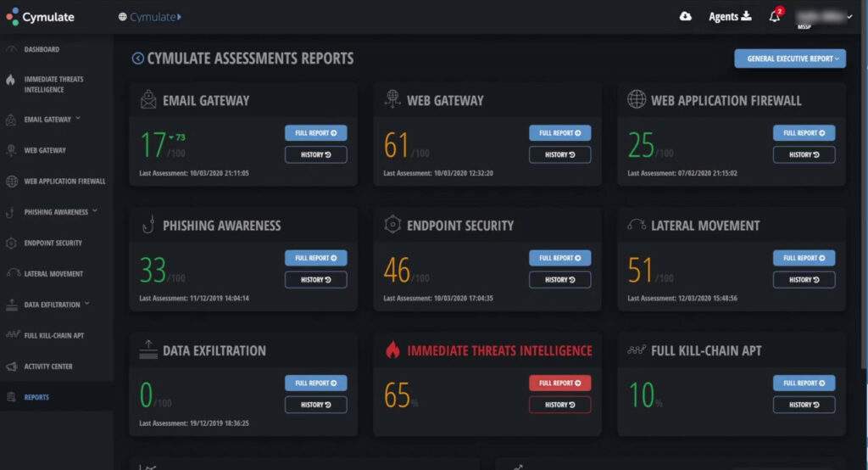
Task: Select Web Gateway in the sidebar
Action: click(45, 150)
